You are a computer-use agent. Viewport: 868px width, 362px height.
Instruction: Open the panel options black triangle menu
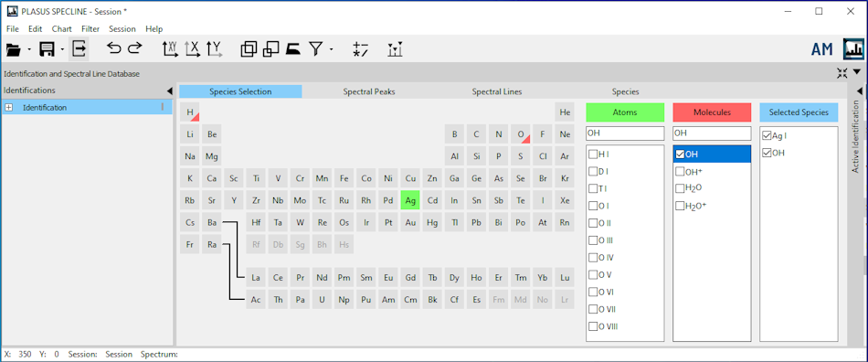[857, 71]
